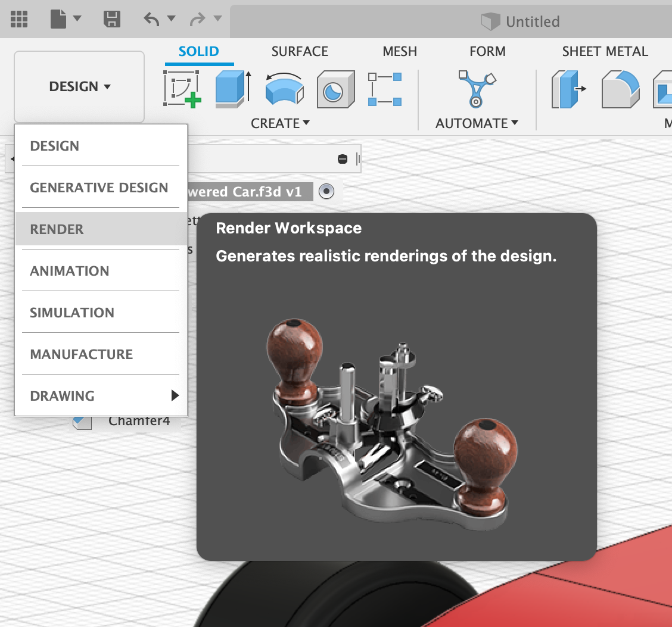Switch to the MESH tab
672x627 pixels.
(399, 51)
